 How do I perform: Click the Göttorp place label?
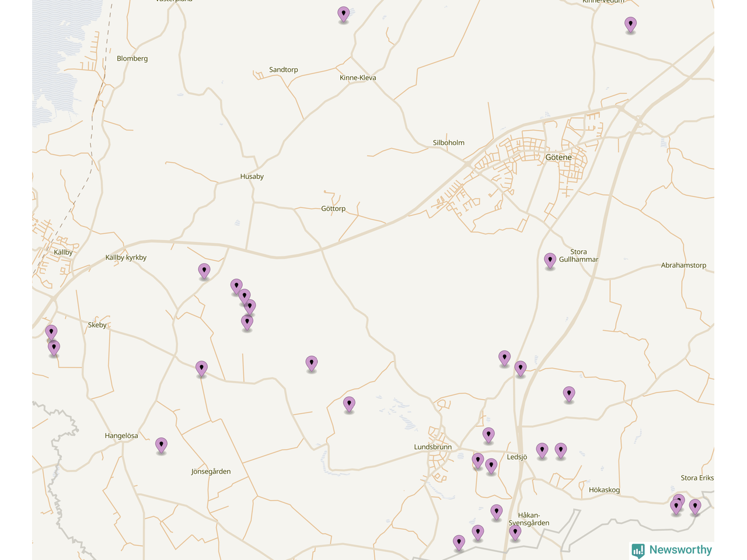click(333, 208)
